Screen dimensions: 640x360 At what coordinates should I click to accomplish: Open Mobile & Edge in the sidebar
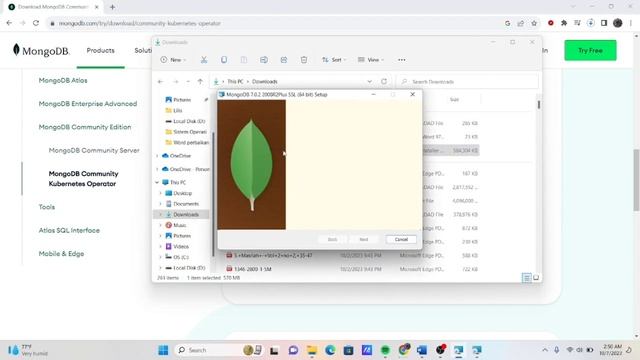click(61, 253)
